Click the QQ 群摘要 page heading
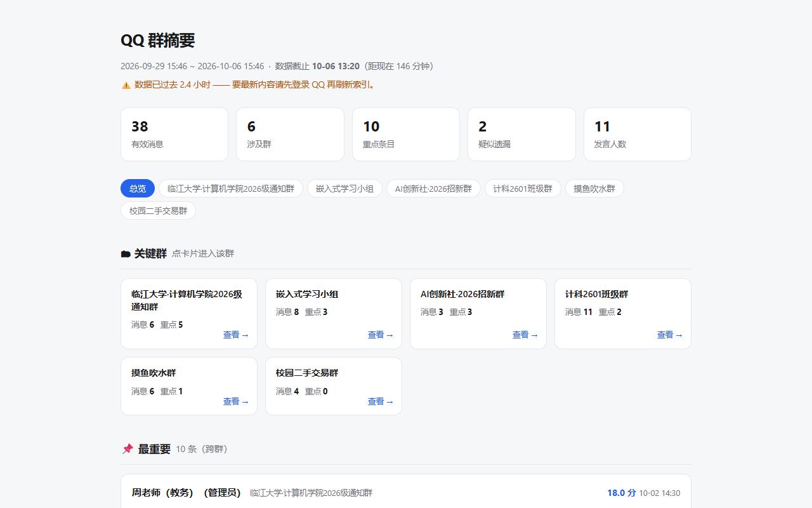 tap(157, 40)
